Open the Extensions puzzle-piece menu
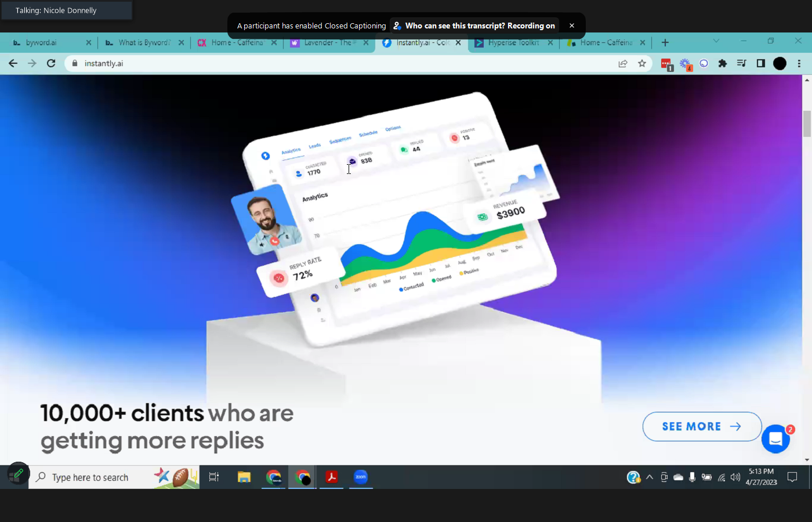This screenshot has width=812, height=522. [722, 63]
